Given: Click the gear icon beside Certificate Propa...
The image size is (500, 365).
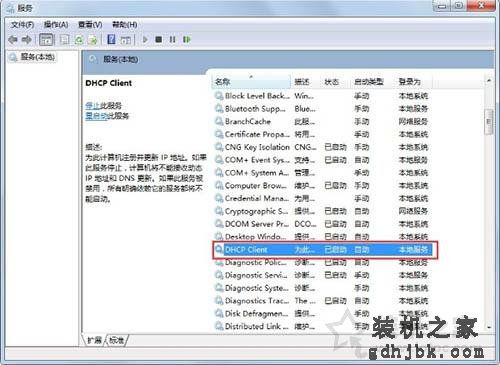Looking at the screenshot, I should click(x=219, y=134).
